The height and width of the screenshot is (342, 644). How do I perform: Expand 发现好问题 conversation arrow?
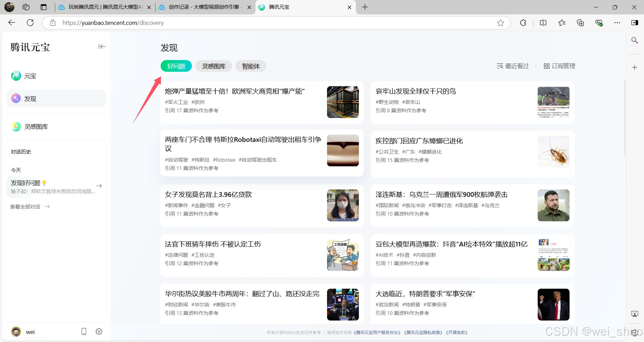99,186
